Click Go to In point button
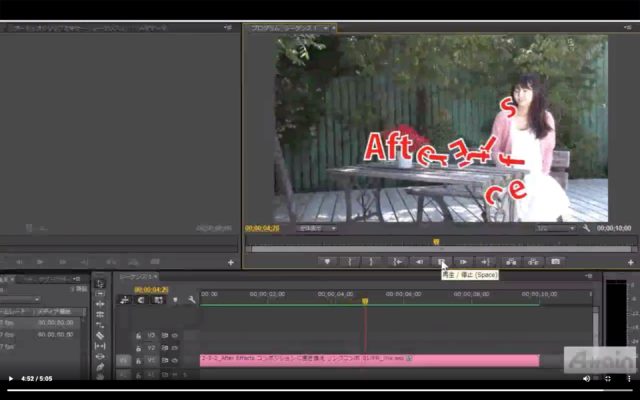Image resolution: width=640 pixels, height=400 pixels. click(398, 262)
